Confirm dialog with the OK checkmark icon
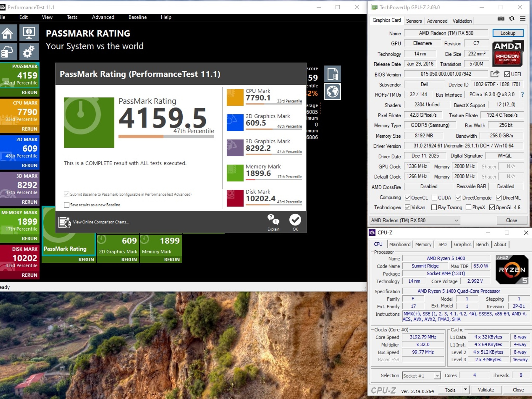This screenshot has width=532, height=399. pos(295,220)
